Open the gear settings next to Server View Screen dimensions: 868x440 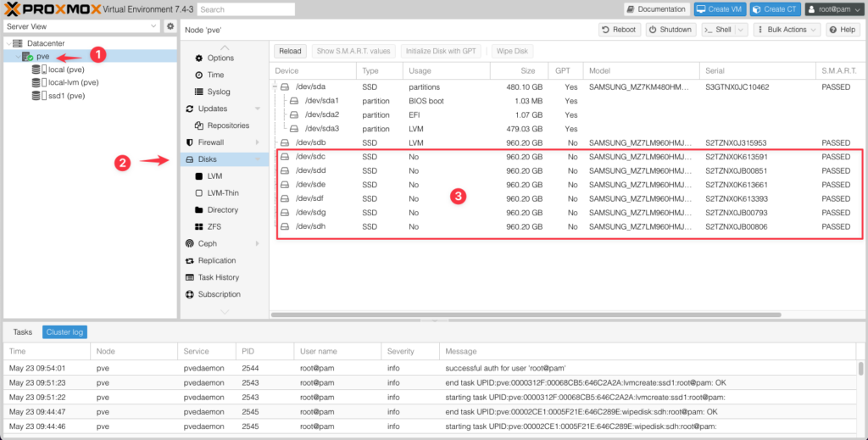170,26
